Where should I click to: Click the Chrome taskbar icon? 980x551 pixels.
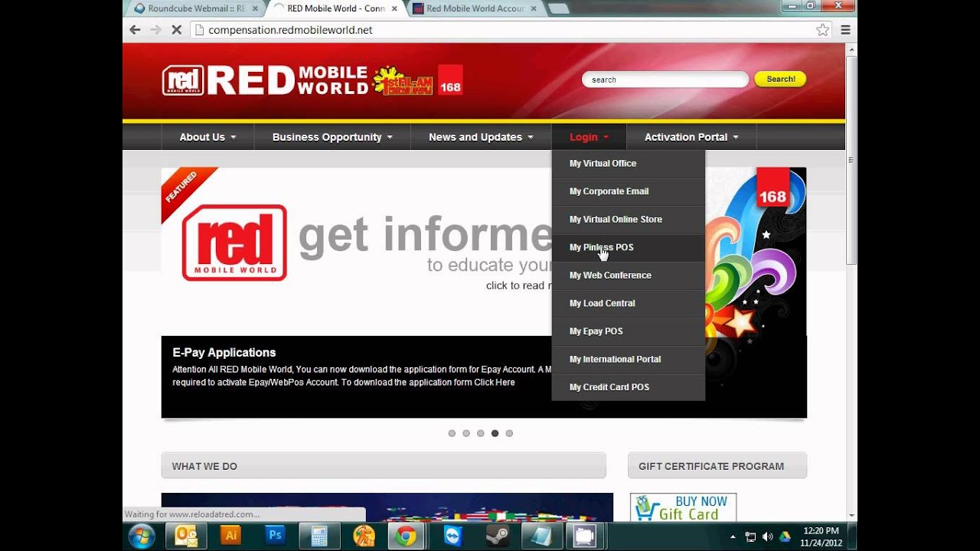(407, 536)
